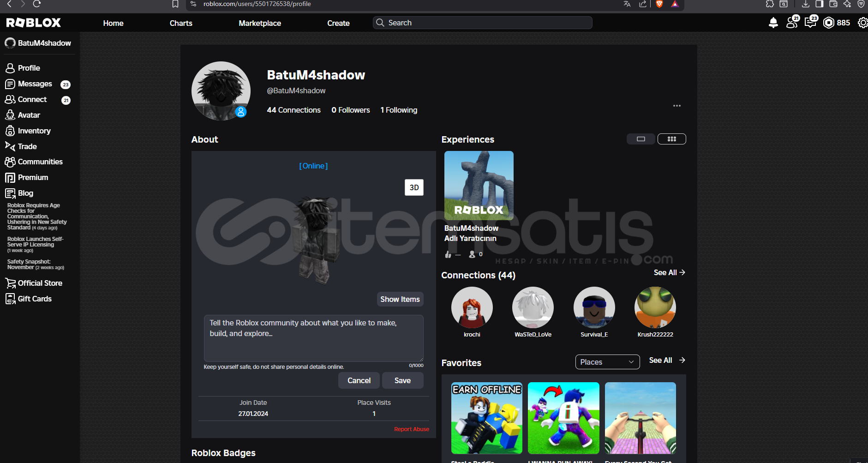The image size is (868, 463).
Task: Open the settings gear in Roblox header
Action: click(x=862, y=23)
